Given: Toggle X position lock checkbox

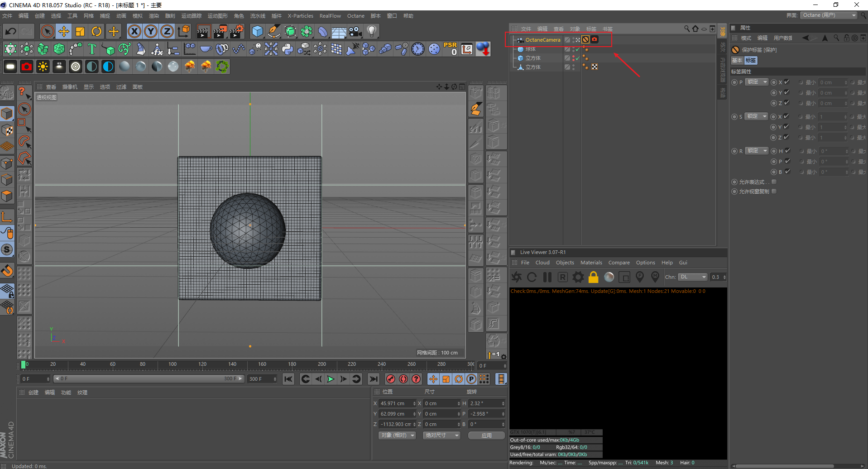Looking at the screenshot, I should (x=787, y=82).
